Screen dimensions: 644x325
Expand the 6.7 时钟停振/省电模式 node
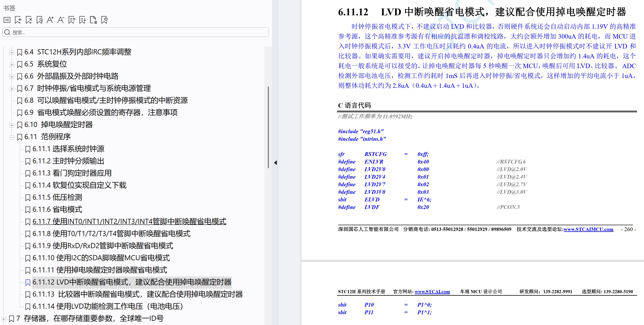(12, 89)
